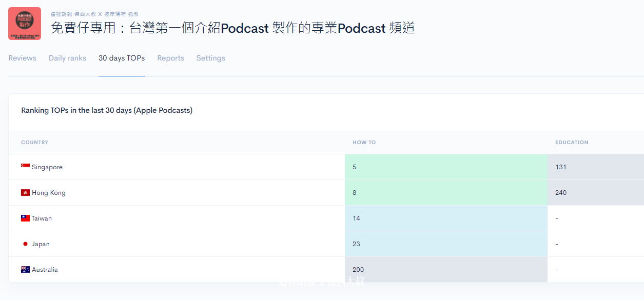644x300 pixels.
Task: Click the HOW TO column header
Action: [x=364, y=142]
